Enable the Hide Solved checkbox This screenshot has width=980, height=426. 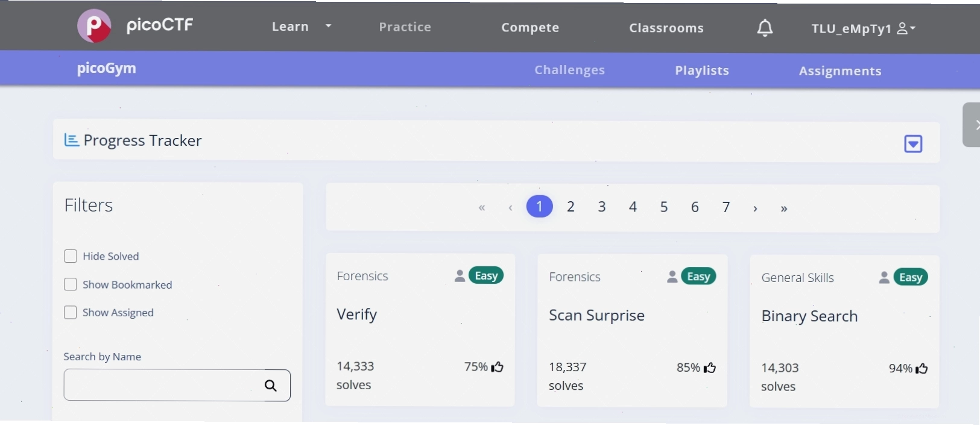click(71, 256)
